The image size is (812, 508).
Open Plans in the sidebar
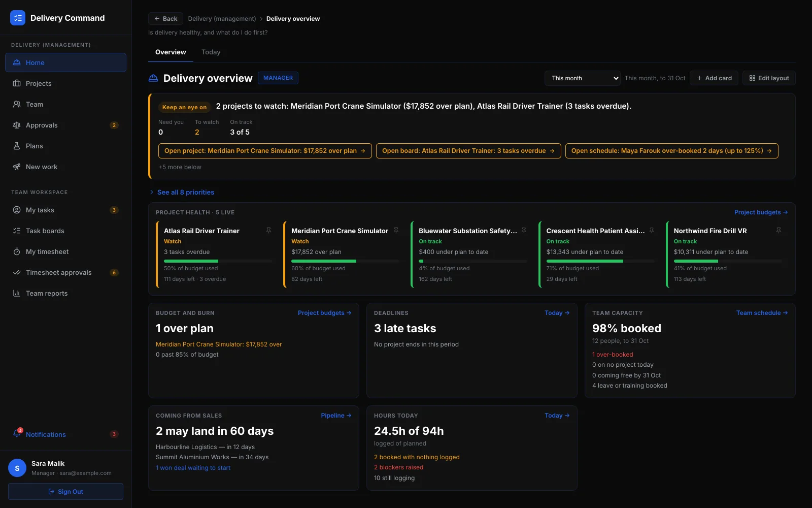tap(65, 146)
